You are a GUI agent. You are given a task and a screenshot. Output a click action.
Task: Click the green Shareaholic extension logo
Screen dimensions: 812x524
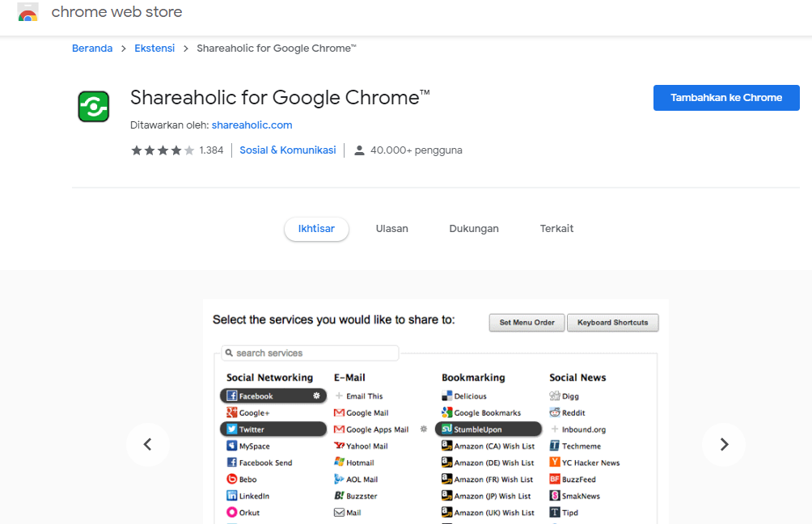(x=93, y=106)
